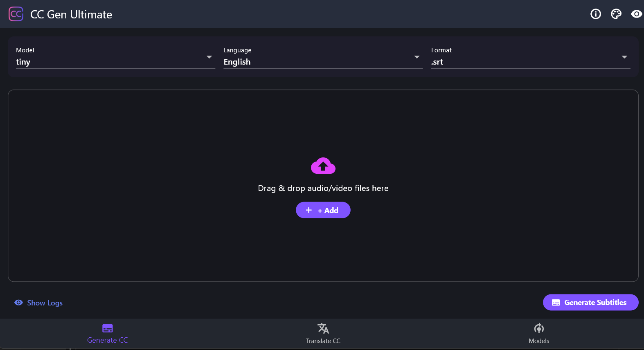Switch to the Translate CC tab
This screenshot has height=350, width=644.
coord(323,334)
